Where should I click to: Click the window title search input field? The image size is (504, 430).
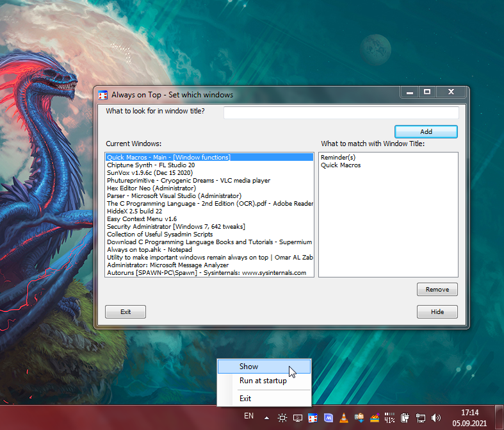pos(341,112)
